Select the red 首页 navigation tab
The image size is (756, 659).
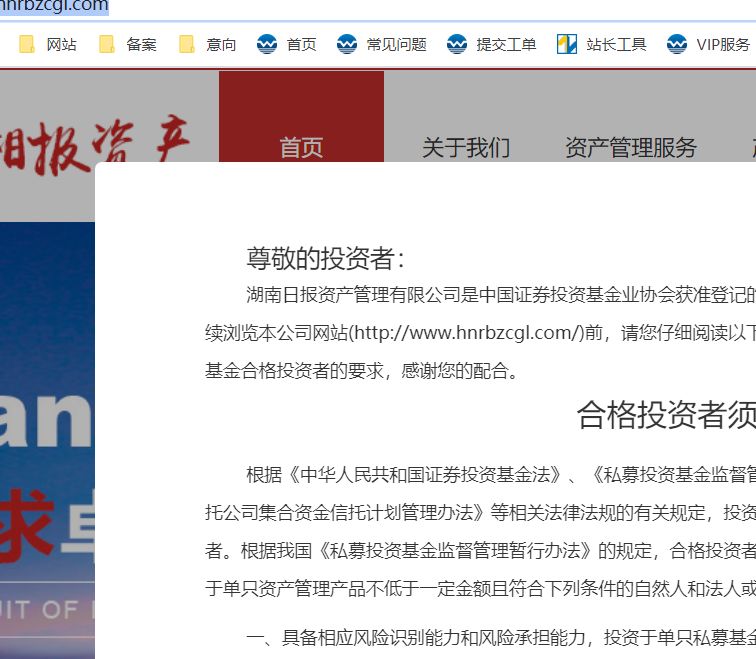click(301, 147)
